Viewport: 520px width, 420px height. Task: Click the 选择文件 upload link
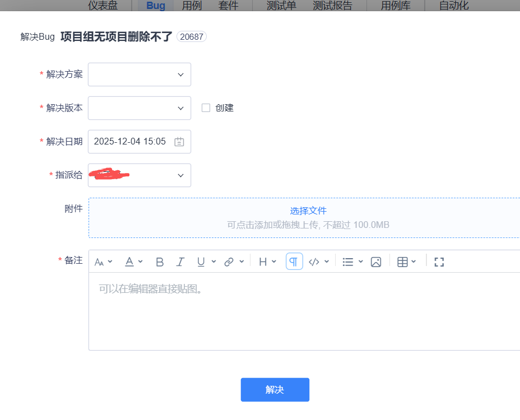click(x=308, y=211)
